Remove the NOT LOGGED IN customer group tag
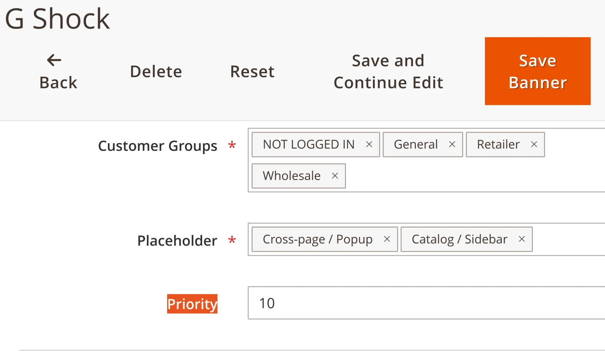The width and height of the screenshot is (605, 364). click(x=369, y=145)
